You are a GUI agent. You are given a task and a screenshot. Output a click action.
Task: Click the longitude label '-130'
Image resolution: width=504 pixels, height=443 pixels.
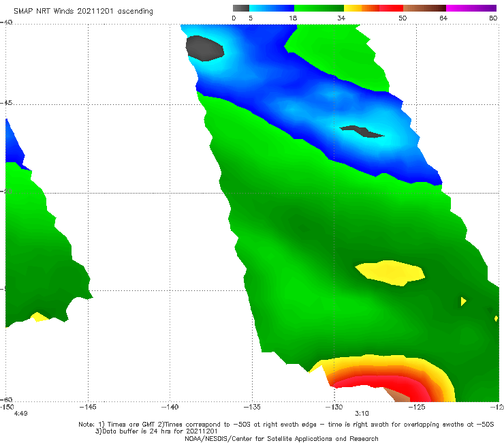pos(334,407)
